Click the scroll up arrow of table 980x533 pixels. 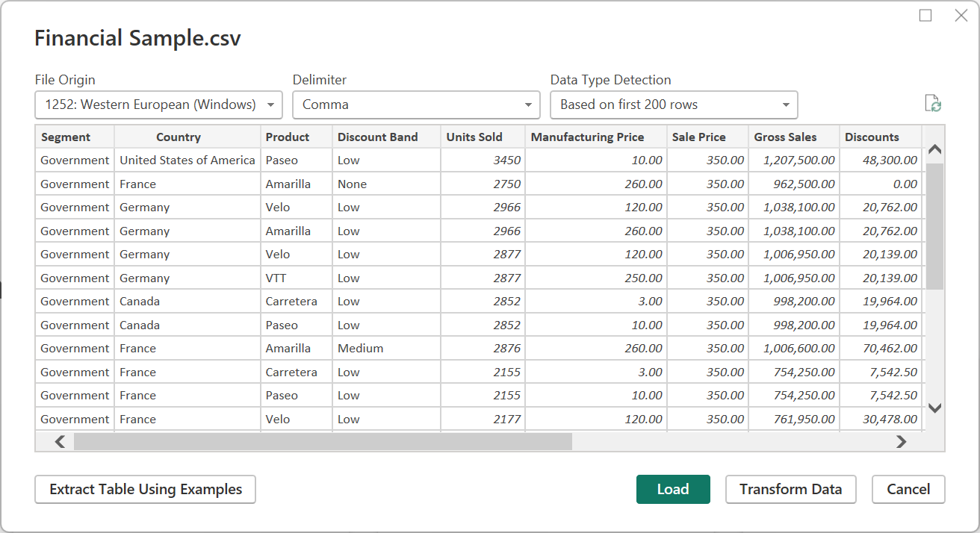click(934, 149)
